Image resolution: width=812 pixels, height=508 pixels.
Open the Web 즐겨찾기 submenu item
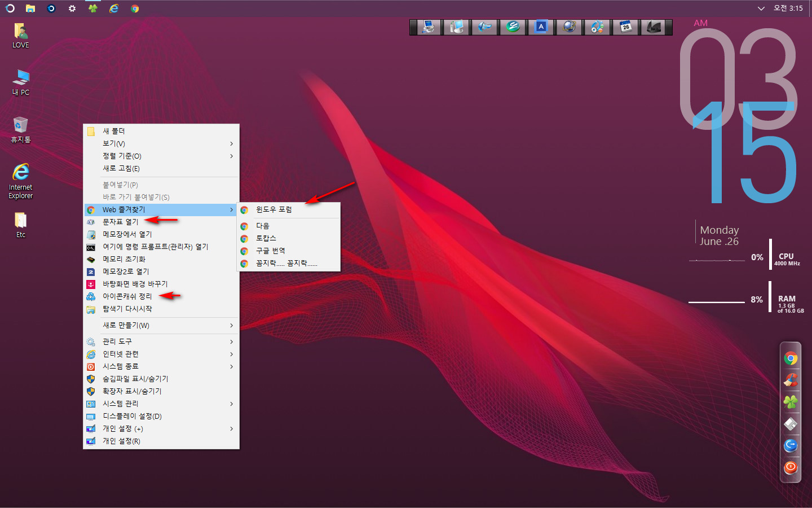pyautogui.click(x=161, y=209)
